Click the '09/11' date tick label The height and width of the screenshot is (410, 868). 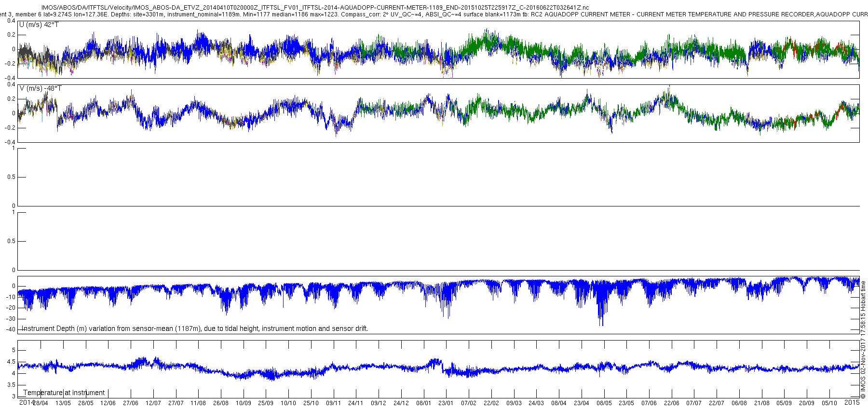[x=334, y=403]
